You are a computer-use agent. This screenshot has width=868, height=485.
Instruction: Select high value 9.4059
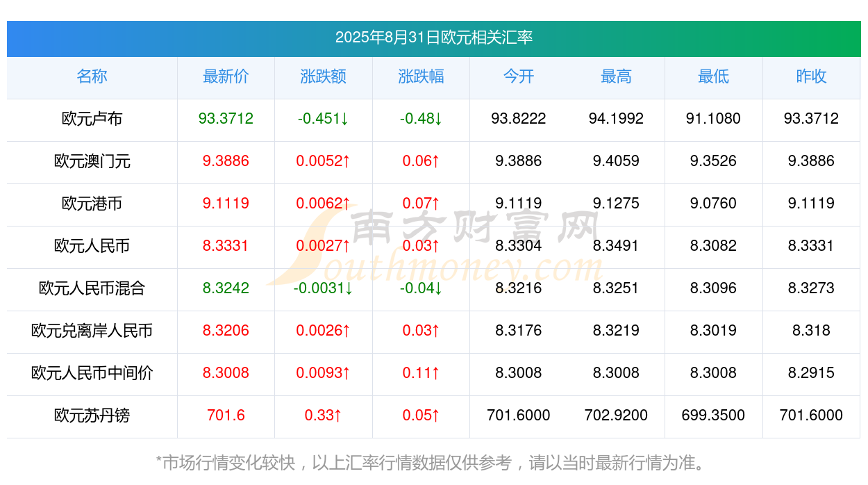click(x=616, y=161)
